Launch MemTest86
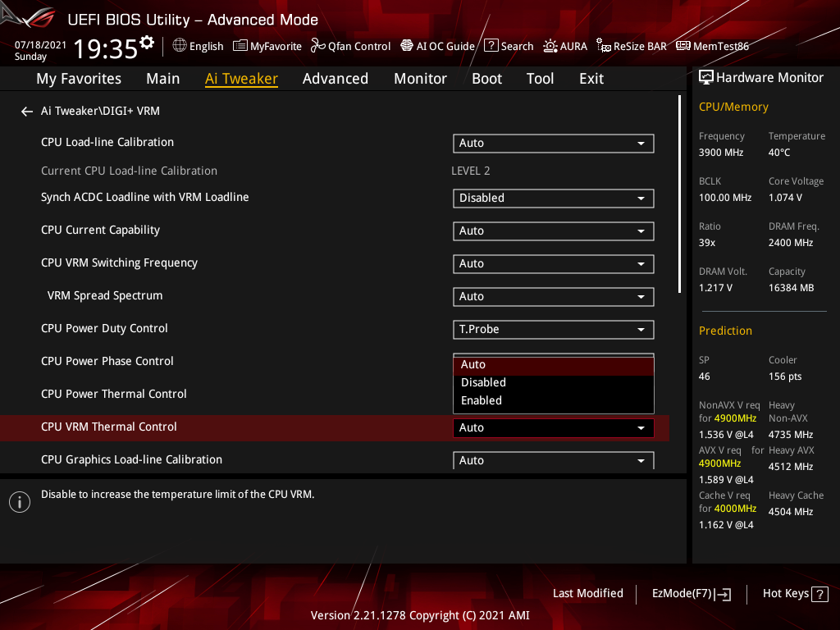840x630 pixels. coord(712,46)
